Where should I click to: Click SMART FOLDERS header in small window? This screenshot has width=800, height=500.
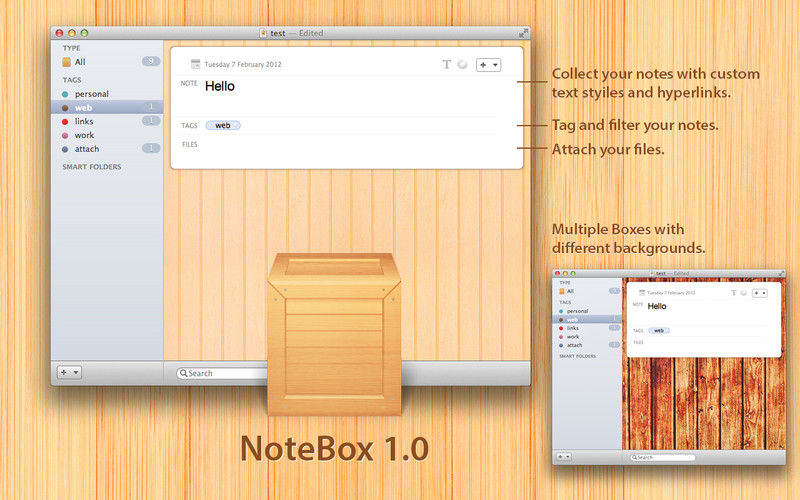(x=578, y=356)
